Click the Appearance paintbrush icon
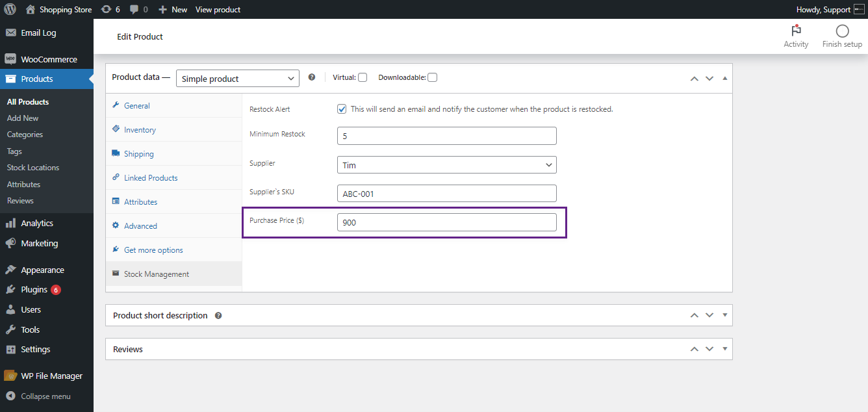 11,270
